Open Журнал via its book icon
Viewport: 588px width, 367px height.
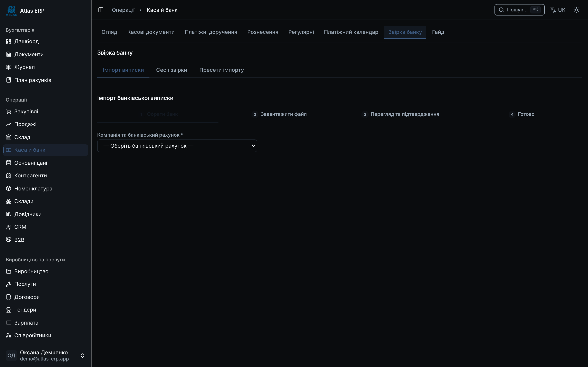(9, 67)
